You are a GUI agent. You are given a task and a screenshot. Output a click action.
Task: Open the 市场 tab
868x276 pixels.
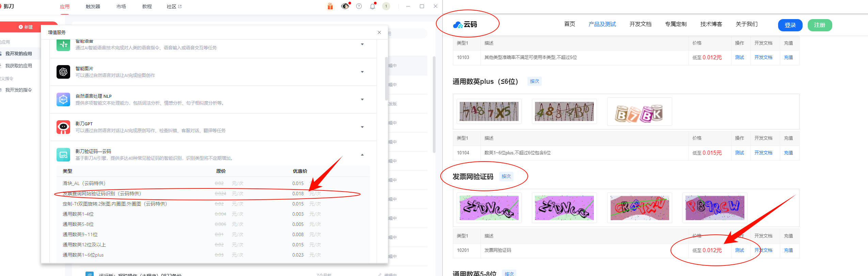[121, 6]
